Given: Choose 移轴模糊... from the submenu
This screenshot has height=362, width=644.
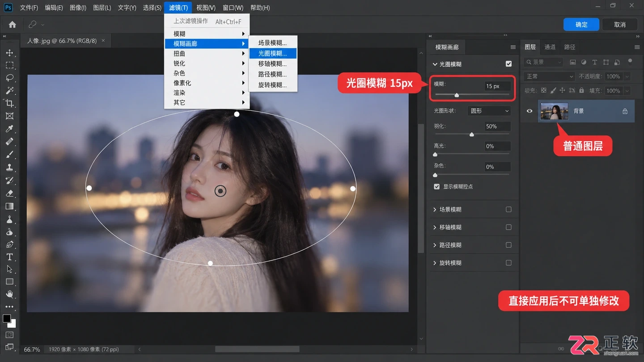Looking at the screenshot, I should [x=272, y=64].
